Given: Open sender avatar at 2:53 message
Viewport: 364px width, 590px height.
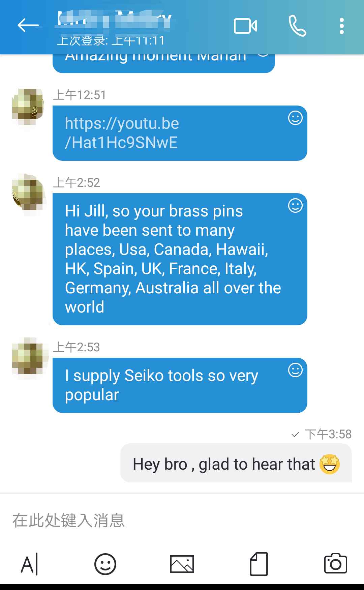Looking at the screenshot, I should (x=28, y=356).
